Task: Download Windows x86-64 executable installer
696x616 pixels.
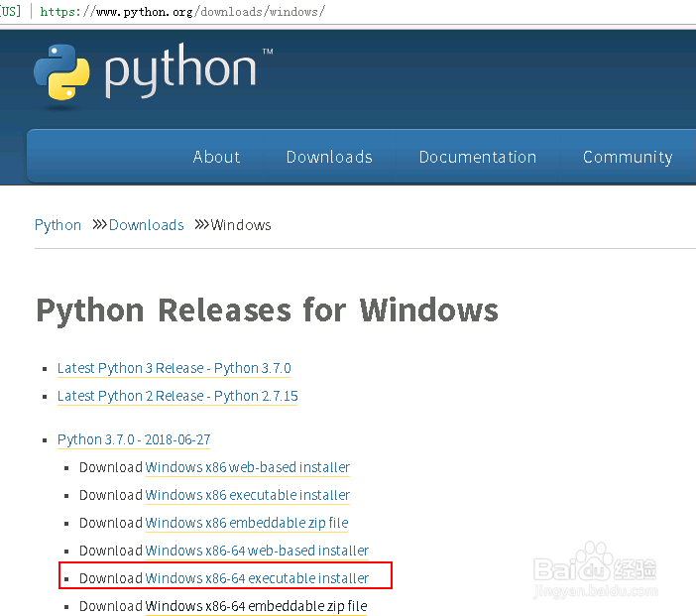Action: coord(257,578)
